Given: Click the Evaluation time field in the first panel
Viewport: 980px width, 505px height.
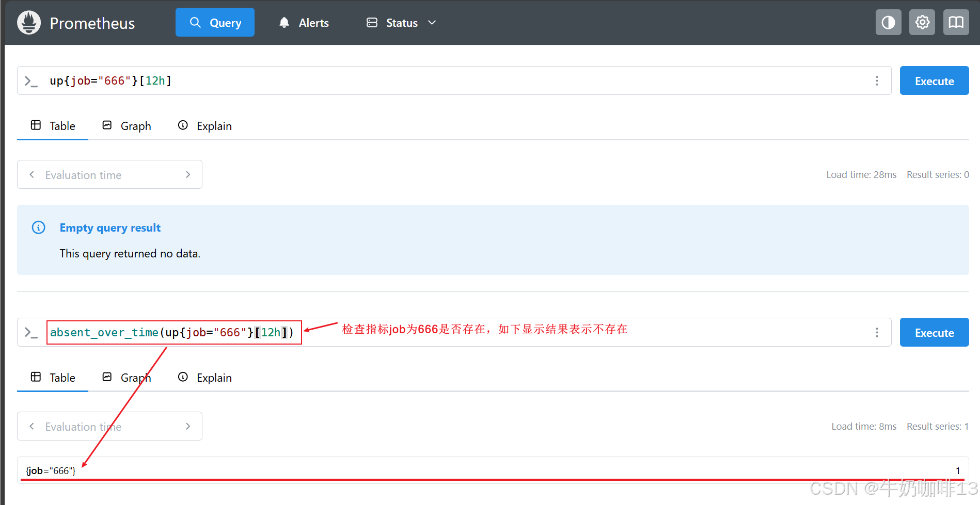Looking at the screenshot, I should (x=109, y=174).
